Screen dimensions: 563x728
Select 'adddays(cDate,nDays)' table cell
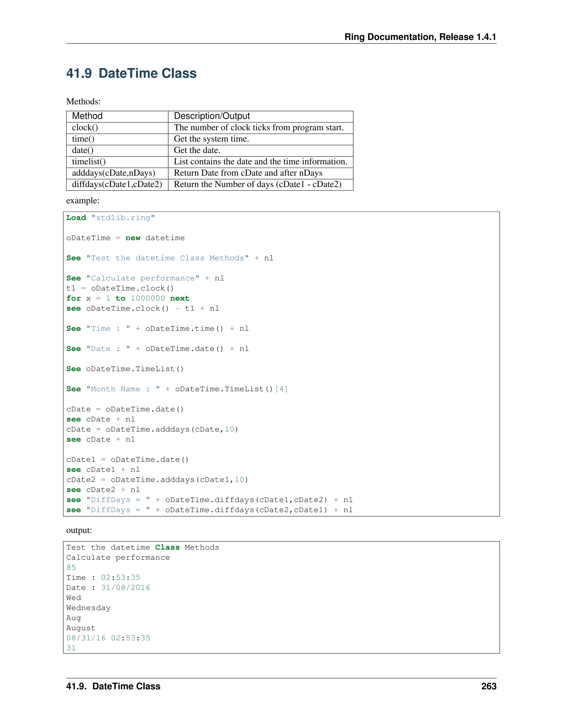coord(114,173)
